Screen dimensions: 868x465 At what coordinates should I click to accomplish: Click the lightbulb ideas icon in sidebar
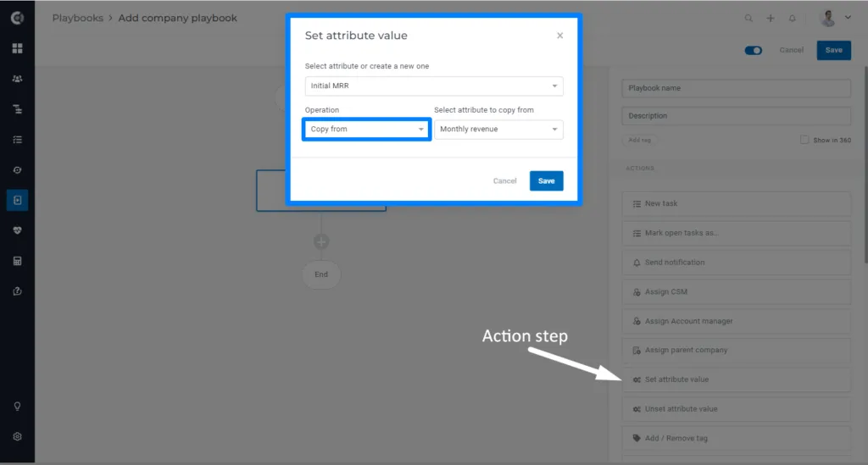(x=17, y=407)
